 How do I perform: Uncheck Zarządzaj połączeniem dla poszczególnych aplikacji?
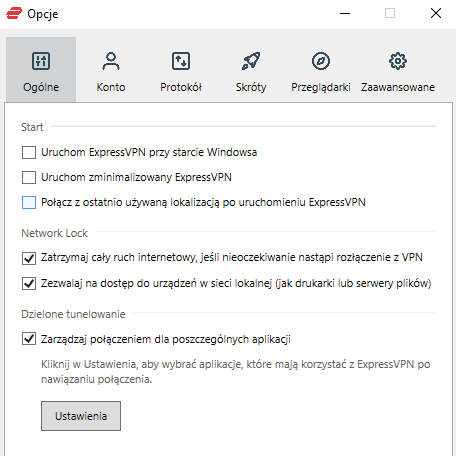tap(29, 339)
